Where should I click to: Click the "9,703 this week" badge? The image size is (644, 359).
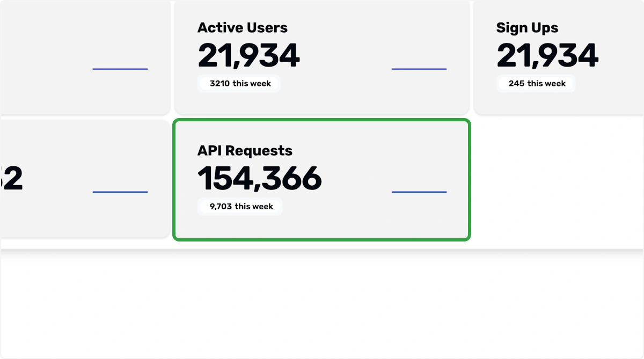pos(240,207)
